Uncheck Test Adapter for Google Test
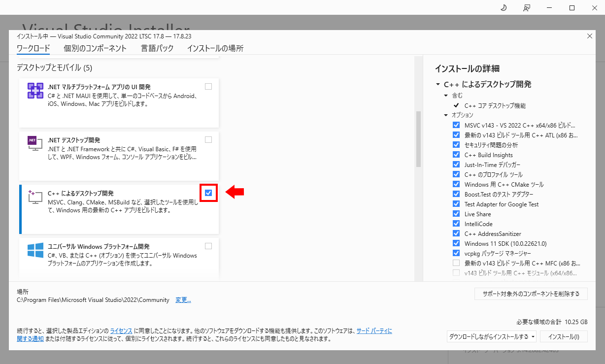Image resolution: width=605 pixels, height=364 pixels. [x=456, y=204]
